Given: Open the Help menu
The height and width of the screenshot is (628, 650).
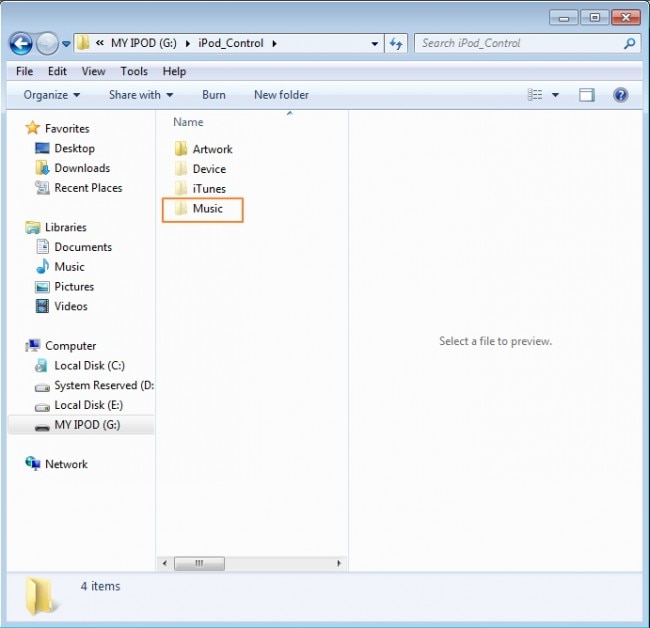Looking at the screenshot, I should coord(174,71).
